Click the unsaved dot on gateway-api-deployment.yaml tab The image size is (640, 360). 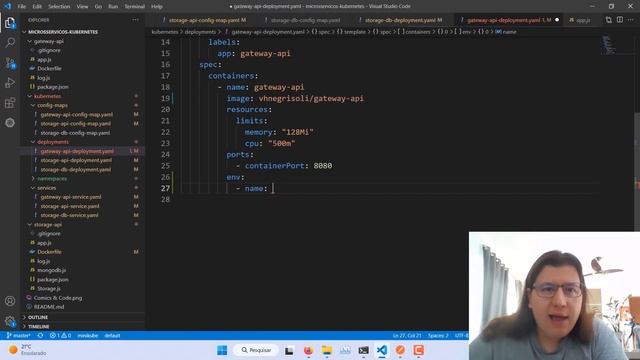(557, 20)
